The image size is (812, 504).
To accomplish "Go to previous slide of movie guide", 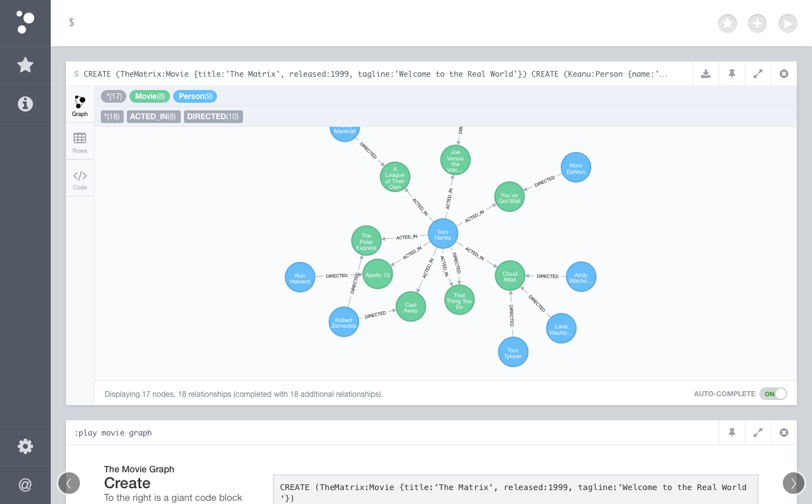I will 69,483.
